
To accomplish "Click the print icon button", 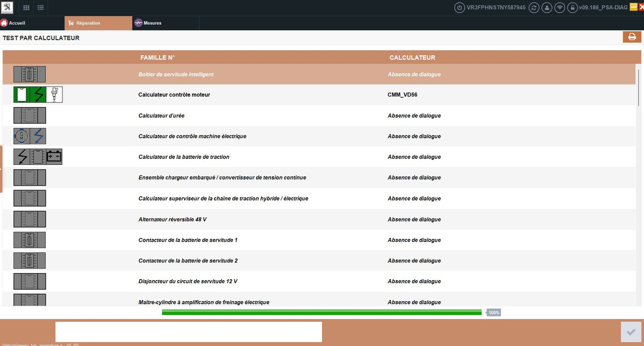I will tap(632, 37).
